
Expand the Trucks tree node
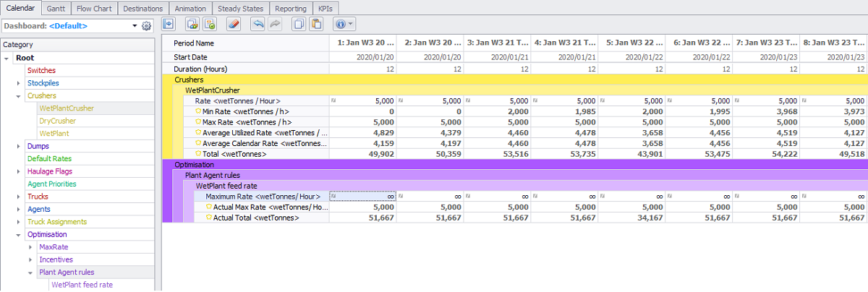pos(19,197)
